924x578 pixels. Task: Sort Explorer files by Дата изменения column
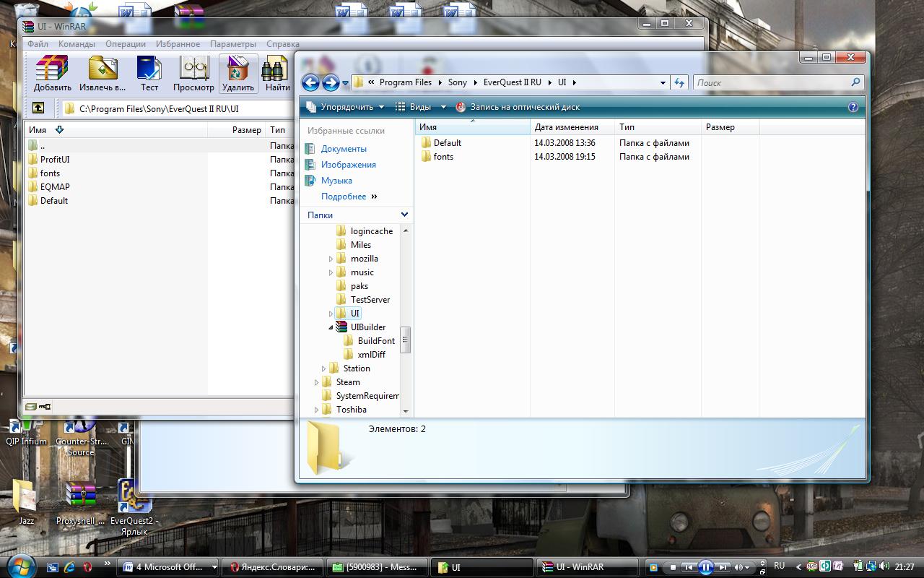(x=572, y=127)
